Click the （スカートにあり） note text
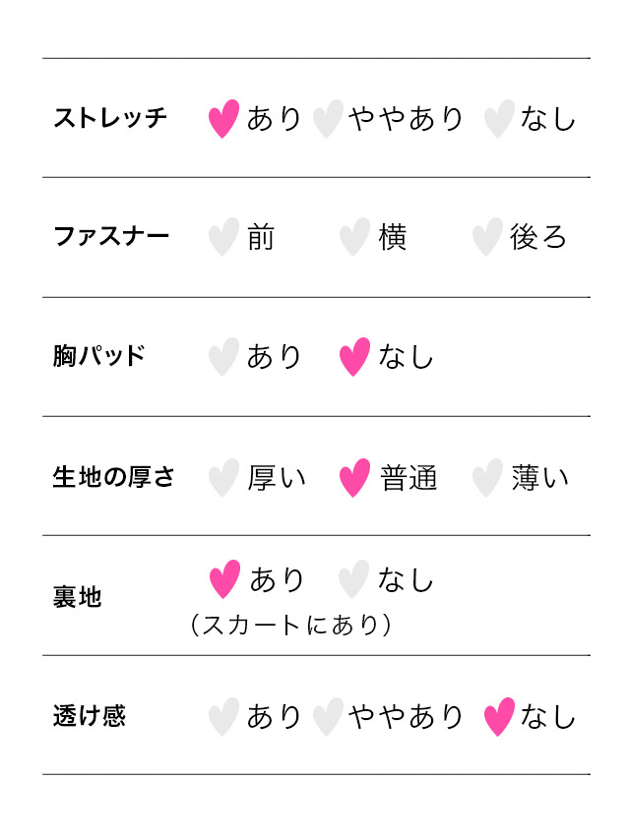This screenshot has height=840, width=630. point(291,625)
